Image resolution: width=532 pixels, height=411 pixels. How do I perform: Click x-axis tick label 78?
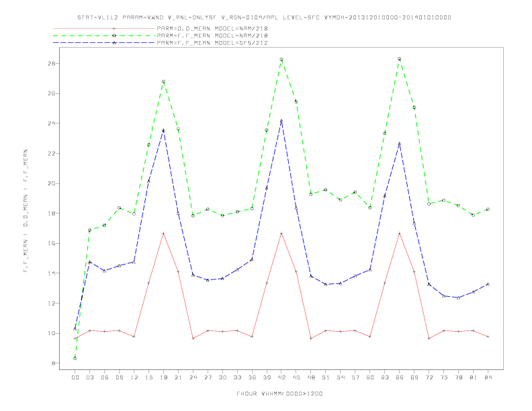[x=458, y=377]
